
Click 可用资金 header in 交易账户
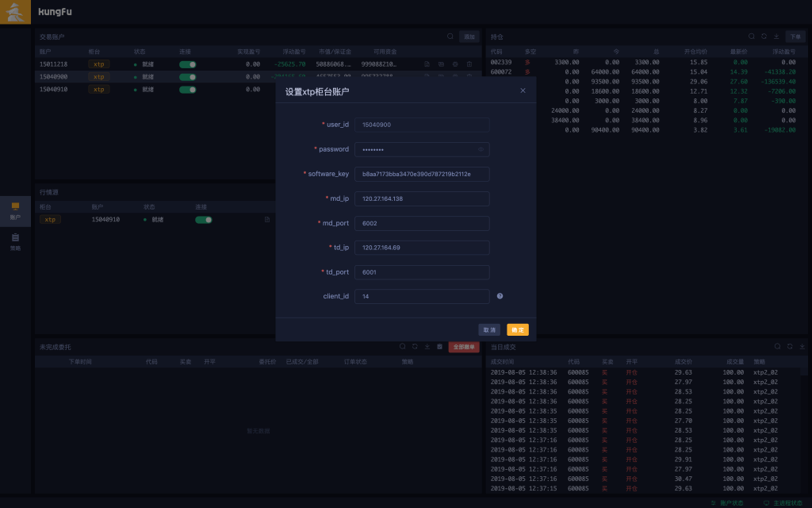[385, 52]
